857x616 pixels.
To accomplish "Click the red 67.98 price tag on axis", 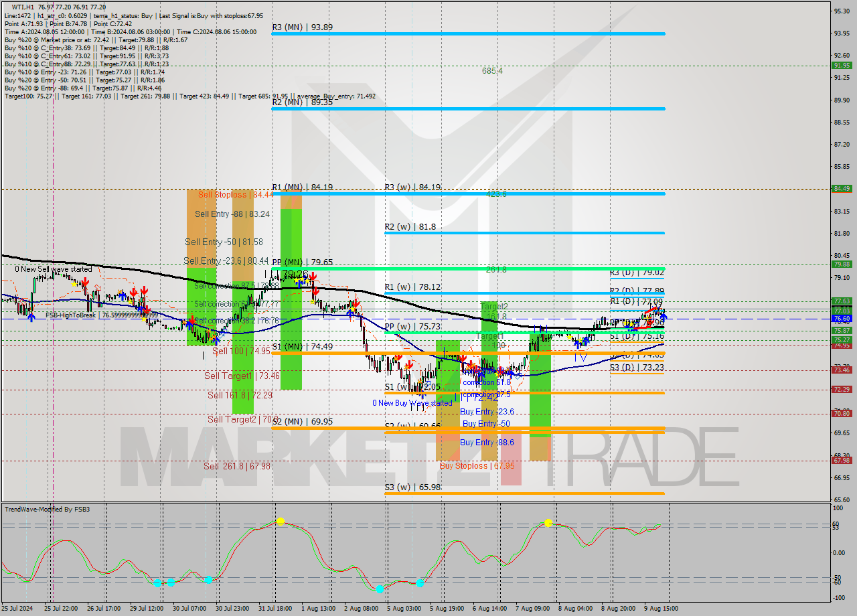I will (x=841, y=461).
